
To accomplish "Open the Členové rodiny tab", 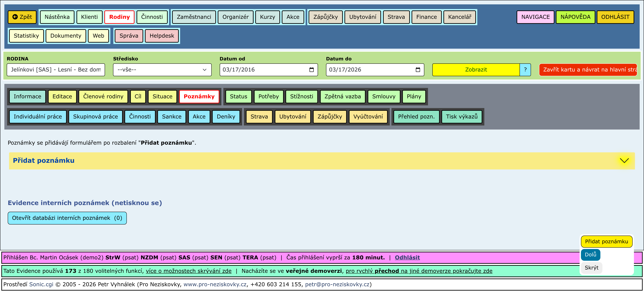I will pos(103,96).
